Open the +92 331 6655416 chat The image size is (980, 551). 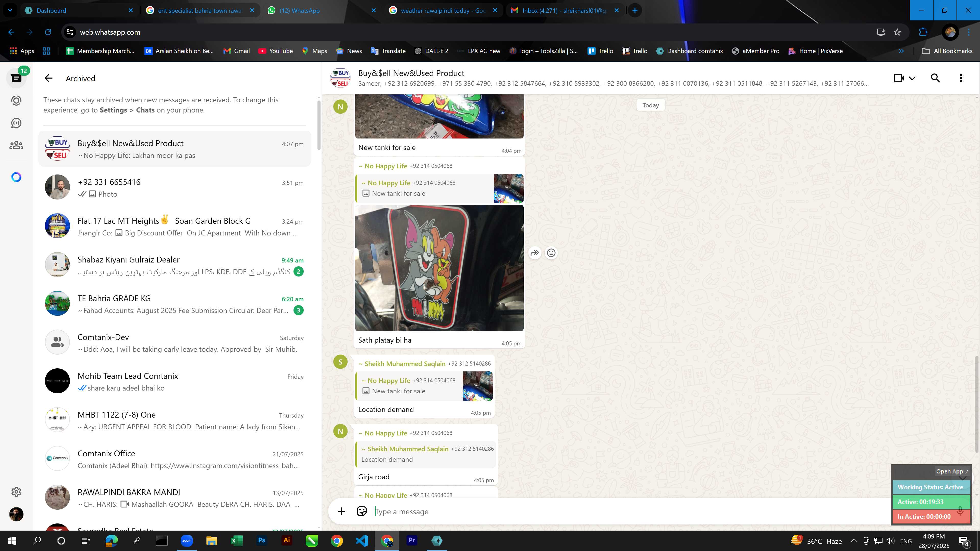tap(175, 187)
